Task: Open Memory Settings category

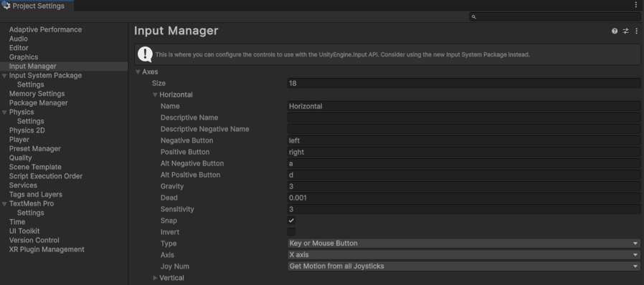Action: tap(37, 94)
